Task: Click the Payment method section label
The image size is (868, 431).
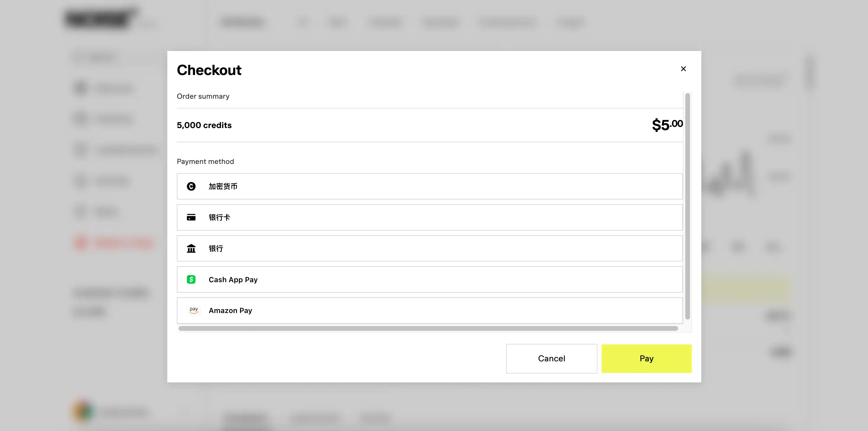Action: tap(205, 162)
